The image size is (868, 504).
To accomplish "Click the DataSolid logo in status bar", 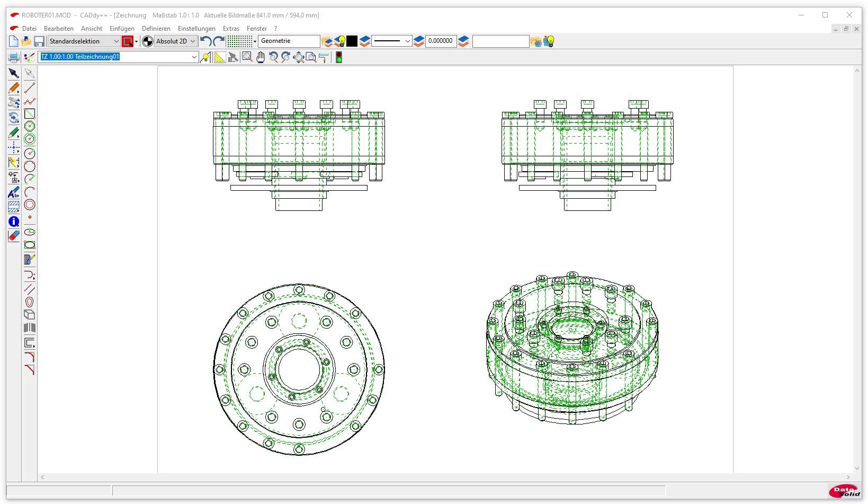I will pos(844,491).
